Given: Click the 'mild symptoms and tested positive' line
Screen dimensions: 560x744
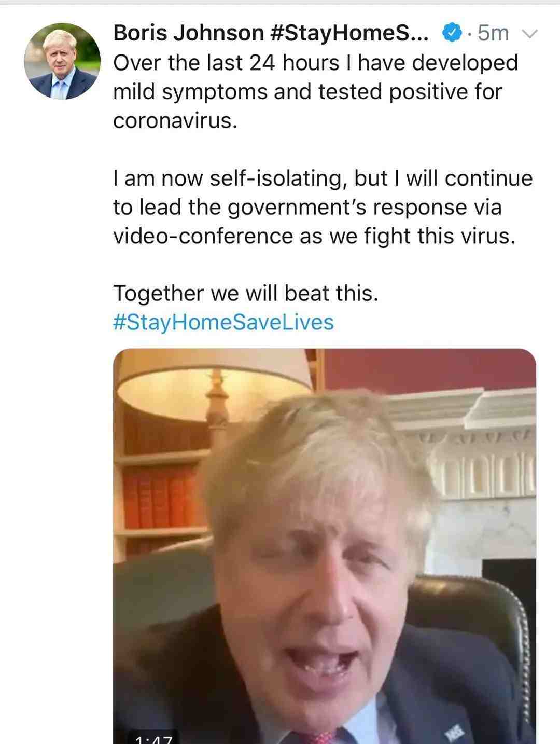Looking at the screenshot, I should pyautogui.click(x=307, y=92).
